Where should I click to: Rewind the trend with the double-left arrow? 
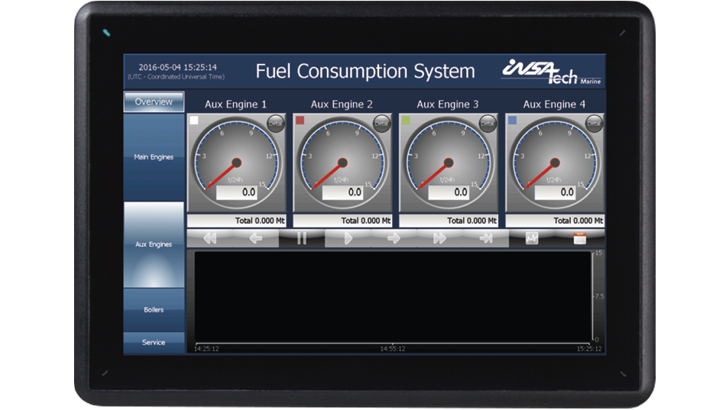pyautogui.click(x=210, y=239)
